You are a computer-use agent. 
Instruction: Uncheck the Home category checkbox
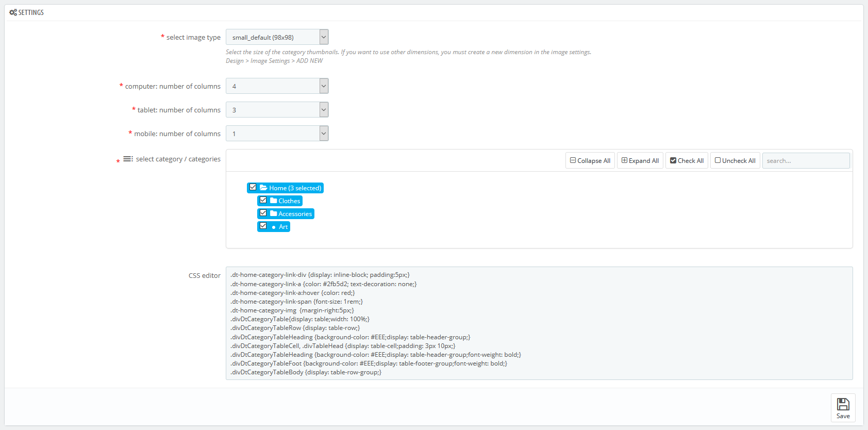coord(253,187)
